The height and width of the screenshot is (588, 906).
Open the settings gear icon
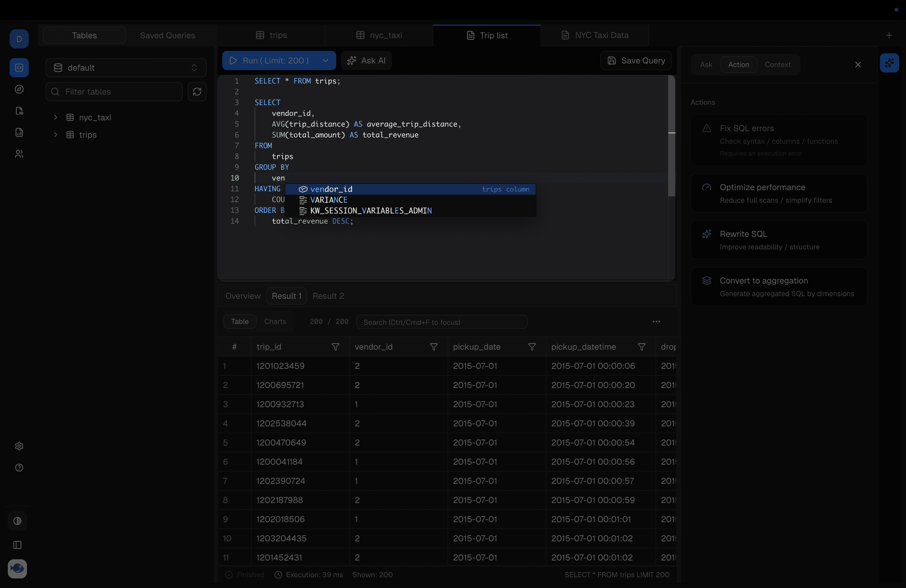pyautogui.click(x=19, y=446)
